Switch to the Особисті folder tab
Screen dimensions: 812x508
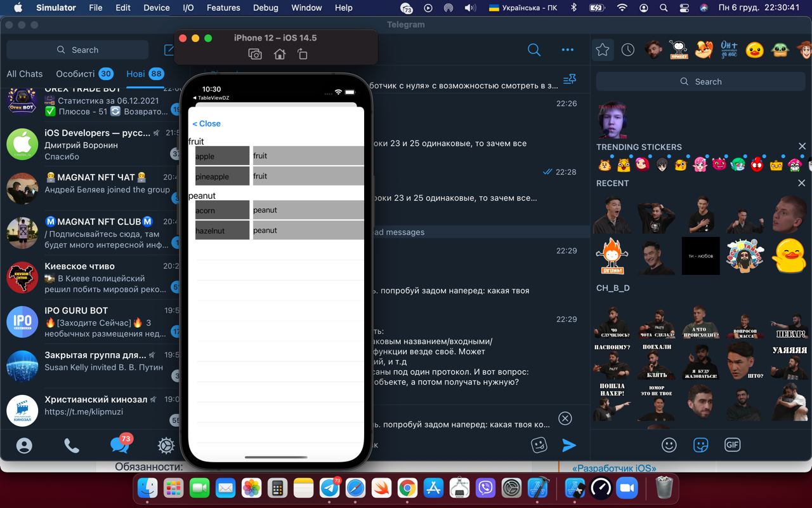84,74
